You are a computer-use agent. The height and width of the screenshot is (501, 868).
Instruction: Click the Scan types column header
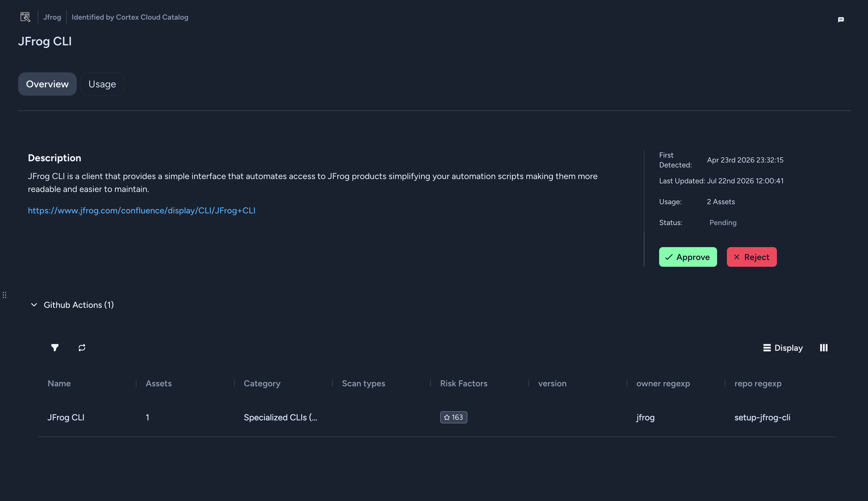coord(363,383)
